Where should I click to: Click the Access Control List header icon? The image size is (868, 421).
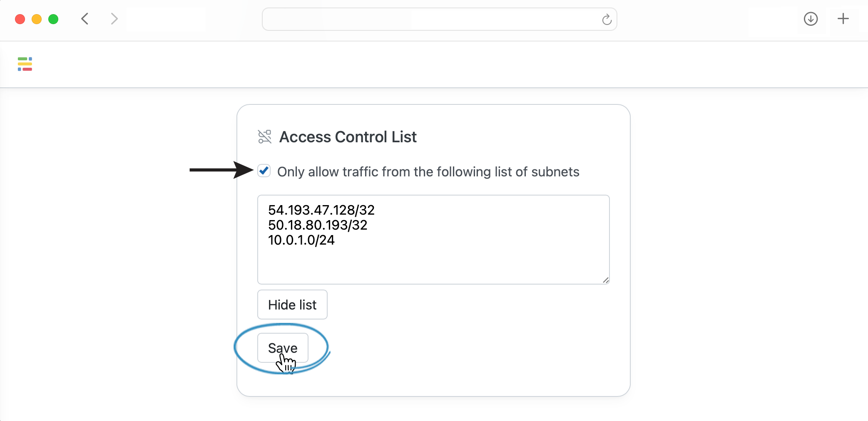click(265, 136)
